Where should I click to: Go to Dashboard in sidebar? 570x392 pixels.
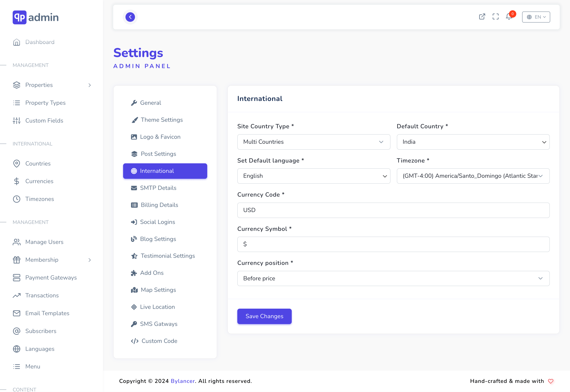click(40, 42)
